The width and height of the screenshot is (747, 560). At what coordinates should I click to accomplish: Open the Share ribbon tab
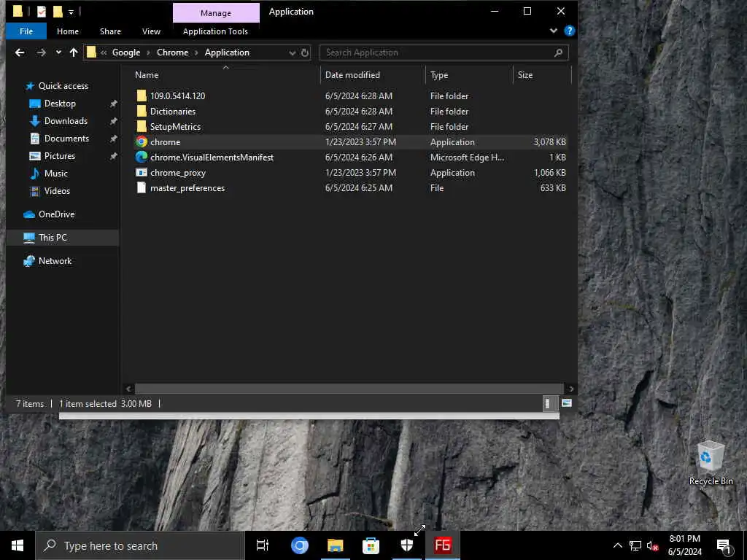110,31
